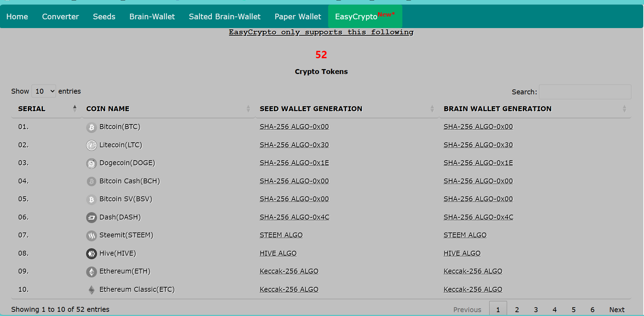Screen dimensions: 644x316
Task: Click the Steemit (STEEM) coin icon
Action: click(91, 236)
